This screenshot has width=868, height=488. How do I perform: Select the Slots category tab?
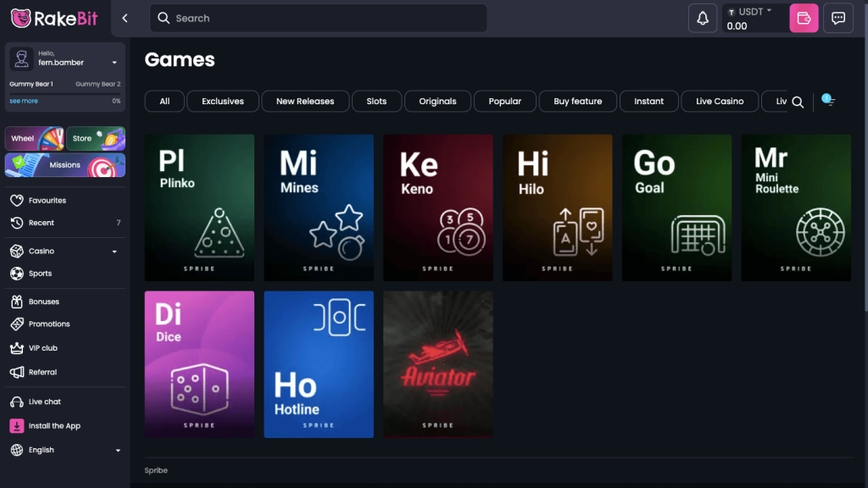click(376, 101)
